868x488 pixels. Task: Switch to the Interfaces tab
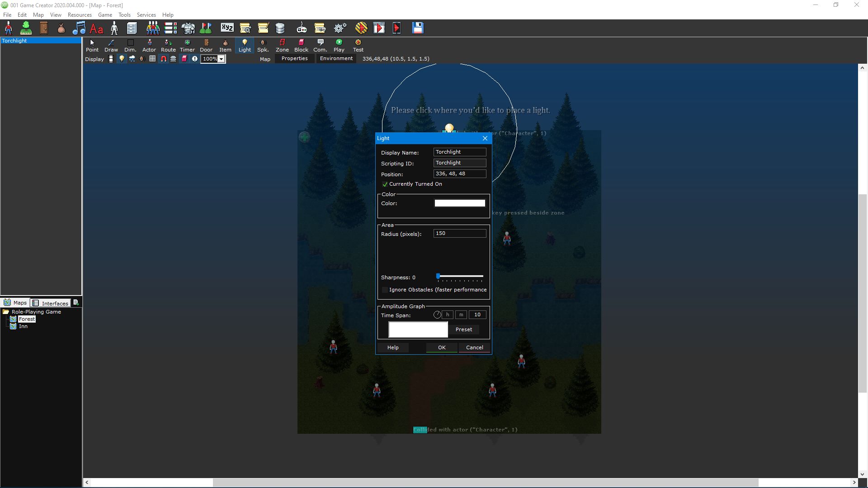click(50, 303)
